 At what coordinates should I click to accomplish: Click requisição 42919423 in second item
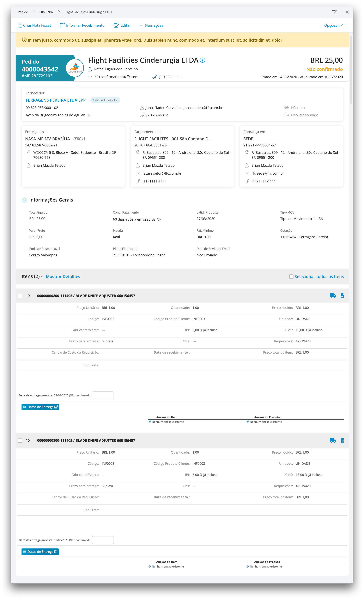click(303, 486)
